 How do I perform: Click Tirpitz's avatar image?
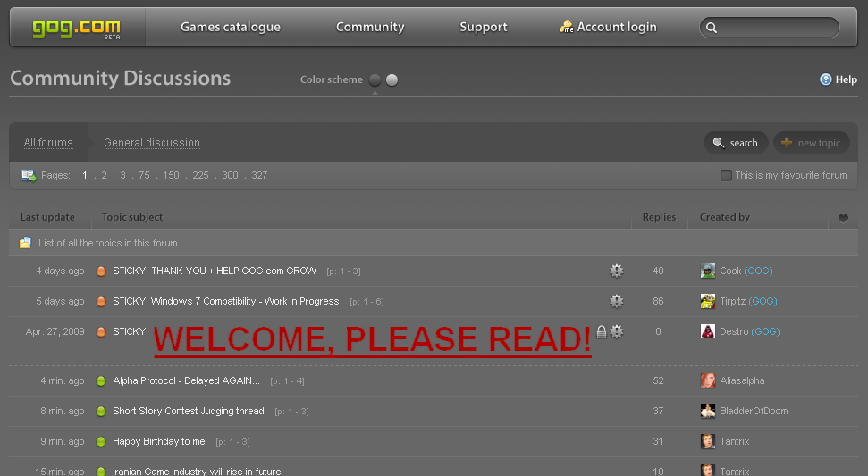[707, 301]
